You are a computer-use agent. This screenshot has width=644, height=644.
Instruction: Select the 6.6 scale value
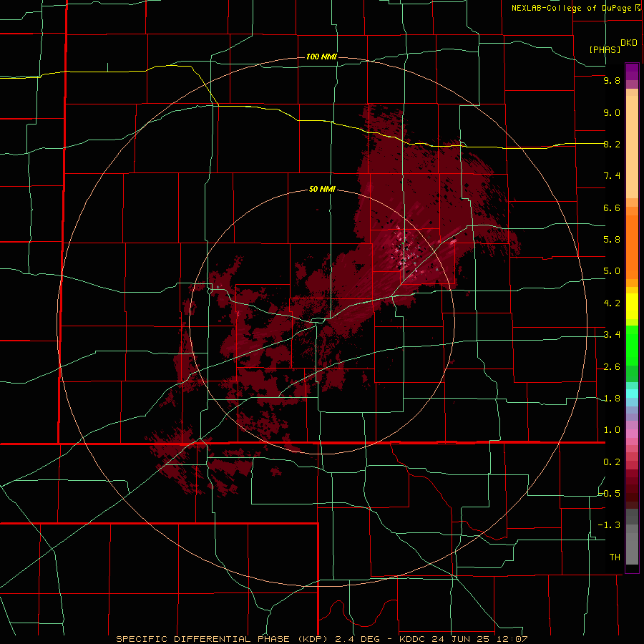click(x=612, y=208)
